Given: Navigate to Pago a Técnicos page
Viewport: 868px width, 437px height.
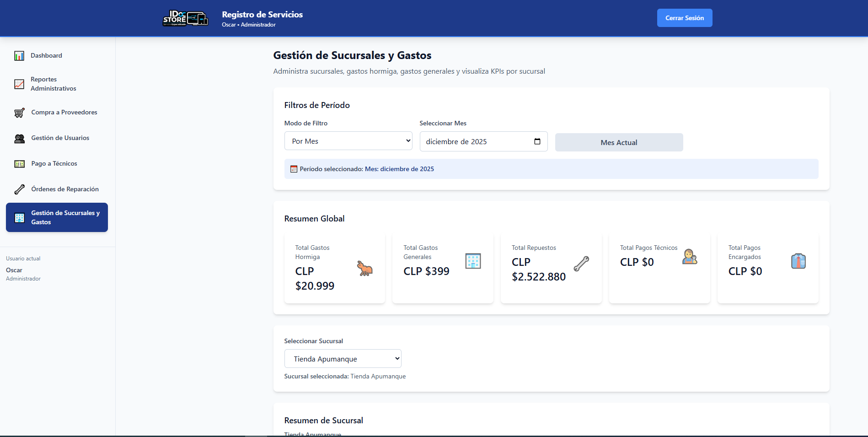Looking at the screenshot, I should tap(54, 164).
